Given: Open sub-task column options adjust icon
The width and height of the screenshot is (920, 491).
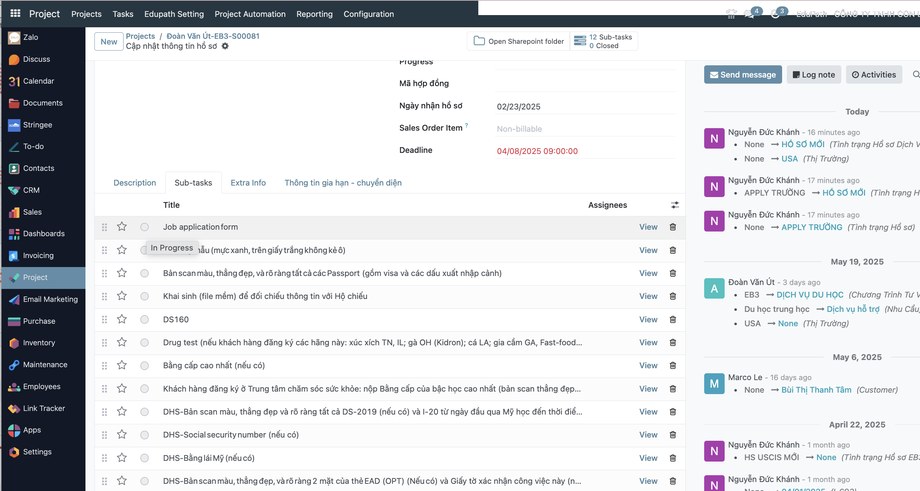Looking at the screenshot, I should tap(675, 205).
